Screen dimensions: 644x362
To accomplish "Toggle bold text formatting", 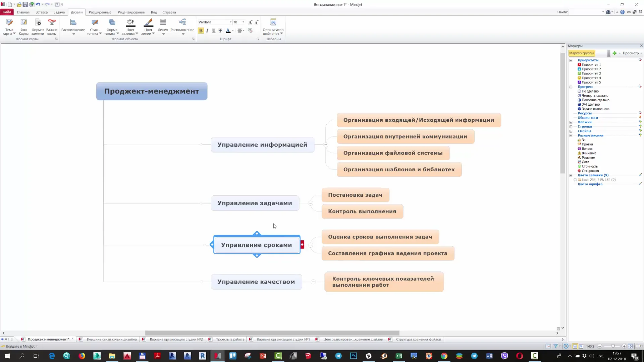I will pyautogui.click(x=201, y=31).
